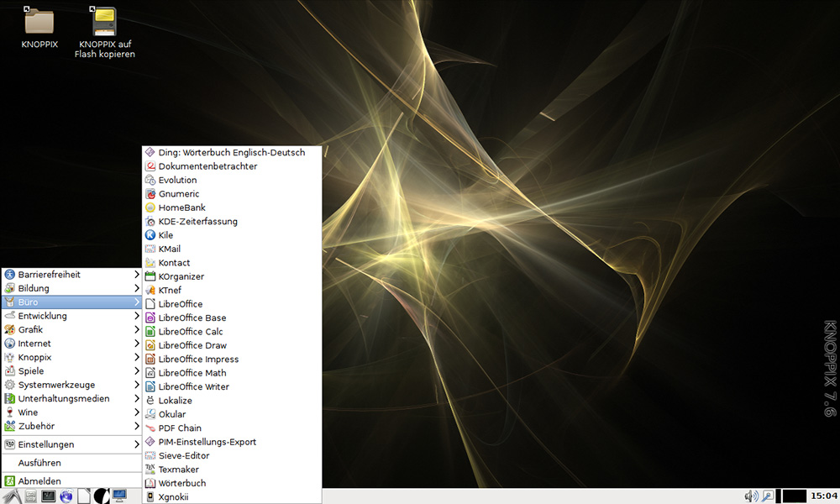Open the Wine menu category
Viewport: 840px width, 504px height.
click(71, 412)
